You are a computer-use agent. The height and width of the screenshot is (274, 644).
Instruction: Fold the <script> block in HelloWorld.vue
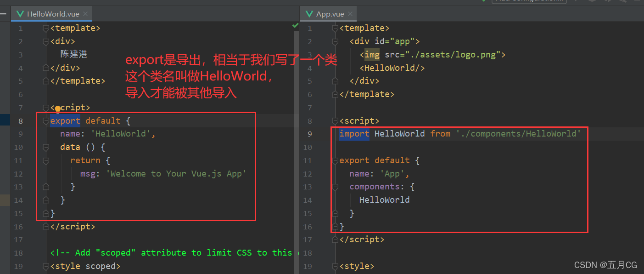45,108
